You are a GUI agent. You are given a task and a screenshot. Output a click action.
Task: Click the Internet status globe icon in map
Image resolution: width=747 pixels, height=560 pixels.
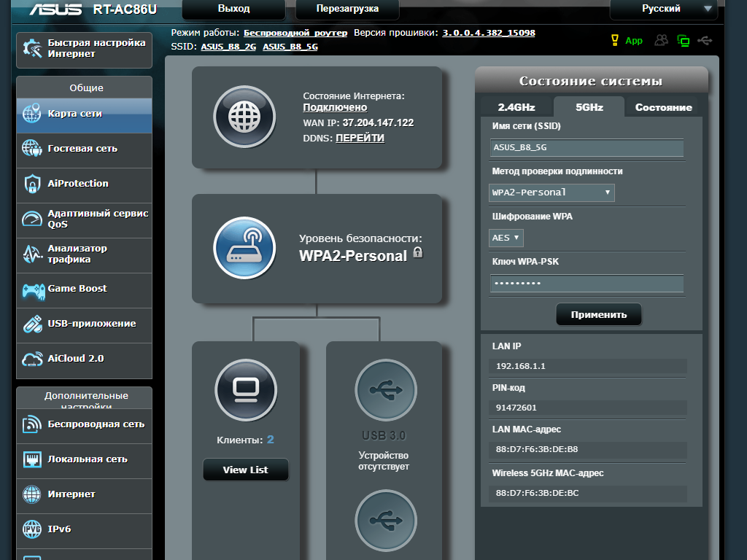244,116
